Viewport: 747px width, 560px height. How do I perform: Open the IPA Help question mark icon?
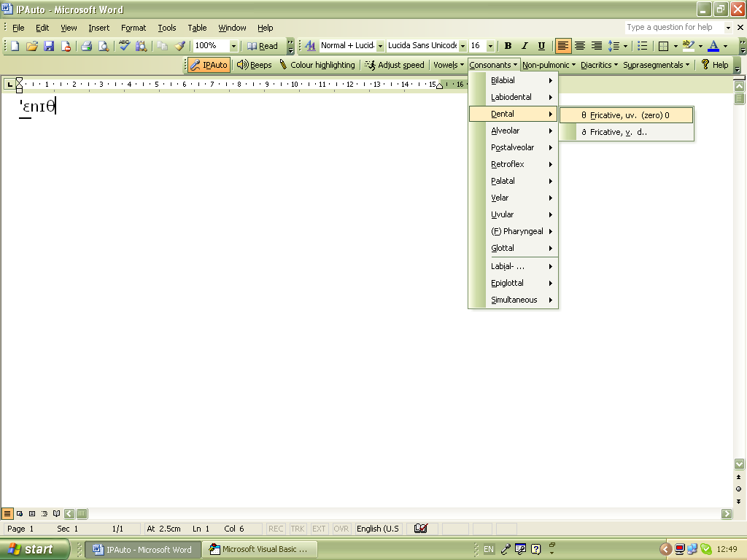click(705, 64)
